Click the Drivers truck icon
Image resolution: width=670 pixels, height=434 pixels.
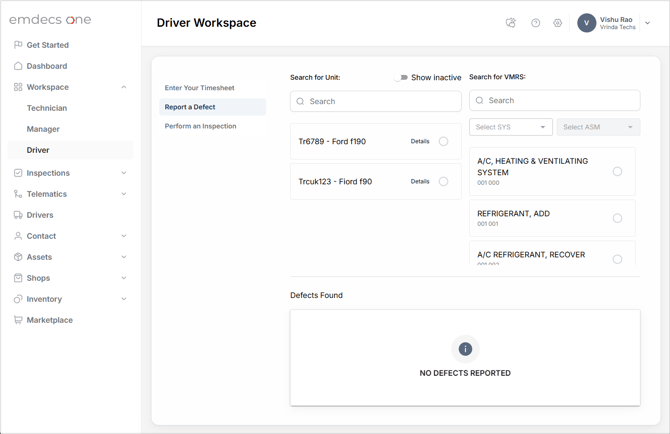18,214
